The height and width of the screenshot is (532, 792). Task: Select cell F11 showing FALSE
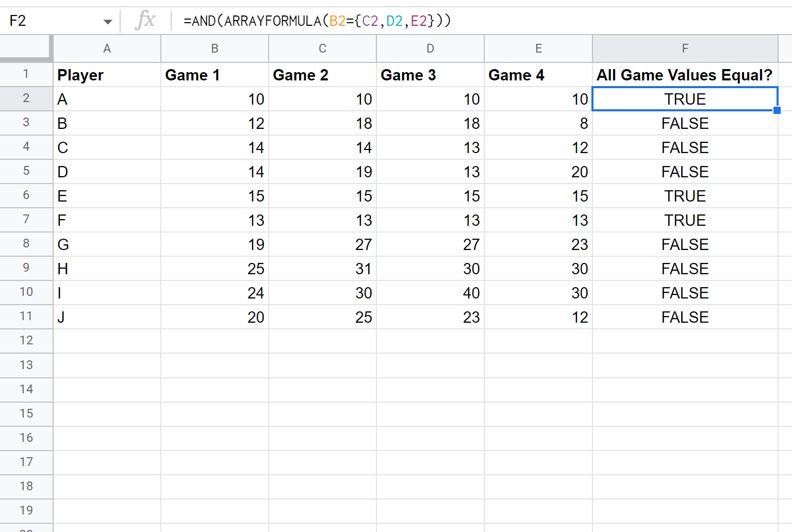tap(685, 317)
